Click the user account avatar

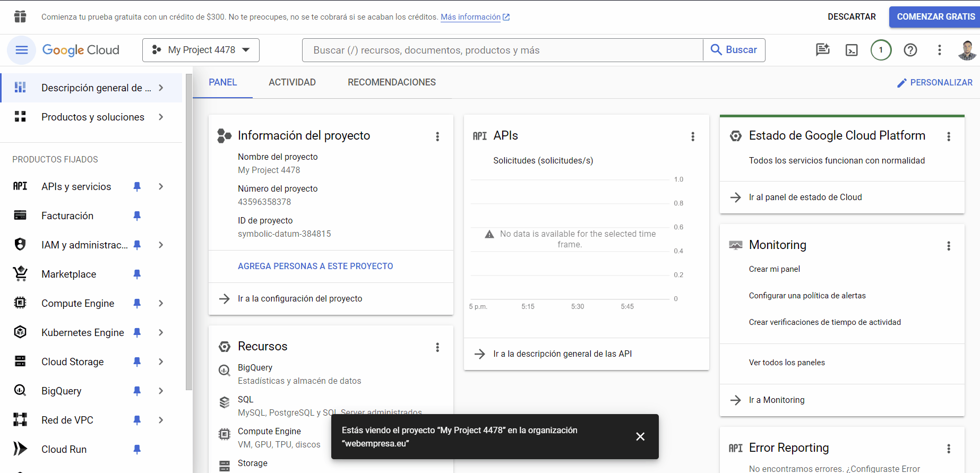tap(967, 50)
